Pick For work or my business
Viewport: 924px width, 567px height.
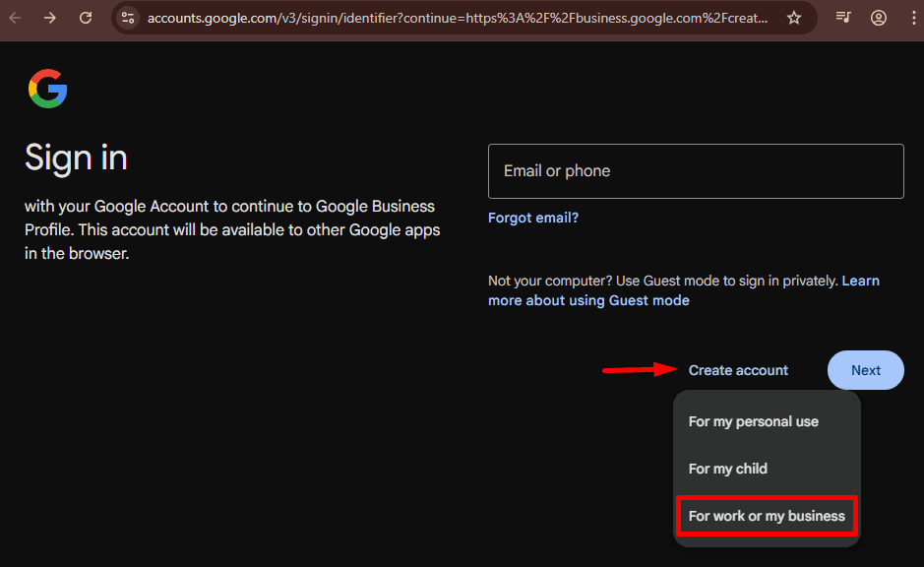pyautogui.click(x=767, y=516)
